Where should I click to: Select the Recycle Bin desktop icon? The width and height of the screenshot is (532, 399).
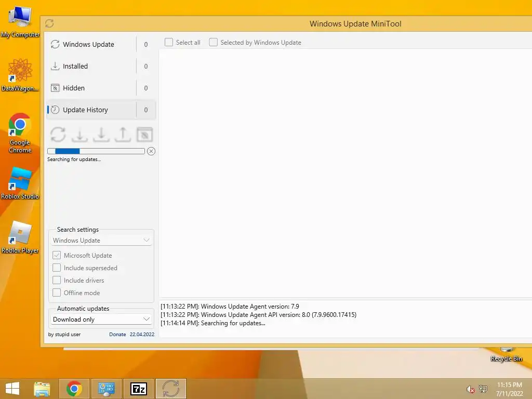(x=506, y=355)
